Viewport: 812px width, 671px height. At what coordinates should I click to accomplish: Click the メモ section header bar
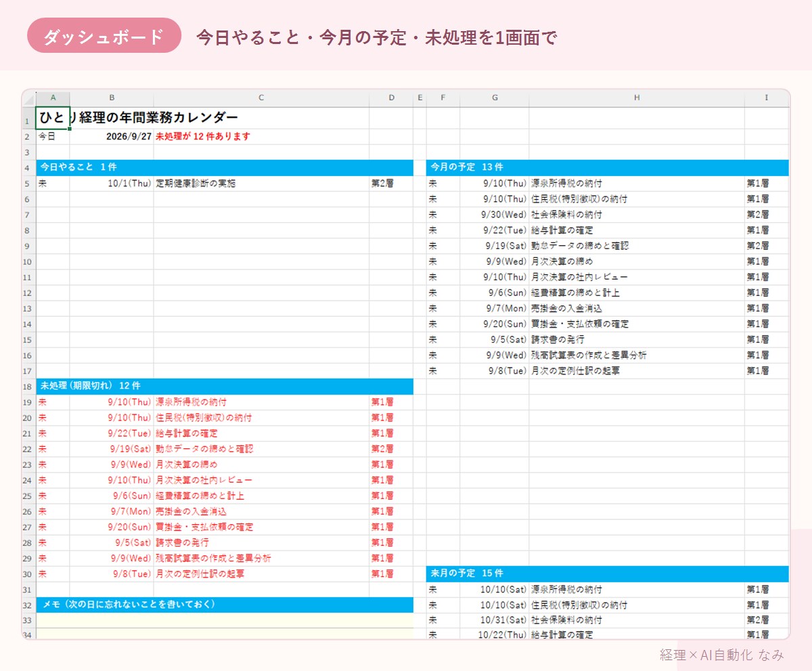225,605
